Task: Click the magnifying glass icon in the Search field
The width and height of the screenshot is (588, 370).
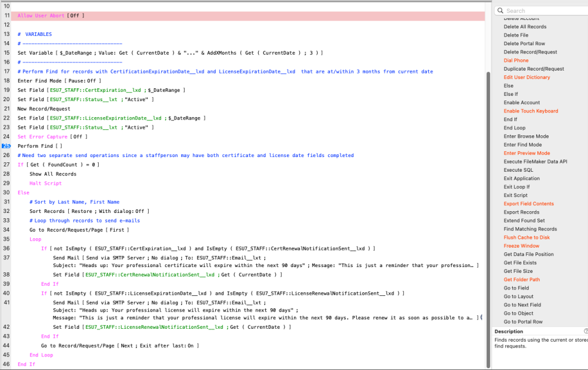Action: coord(500,10)
